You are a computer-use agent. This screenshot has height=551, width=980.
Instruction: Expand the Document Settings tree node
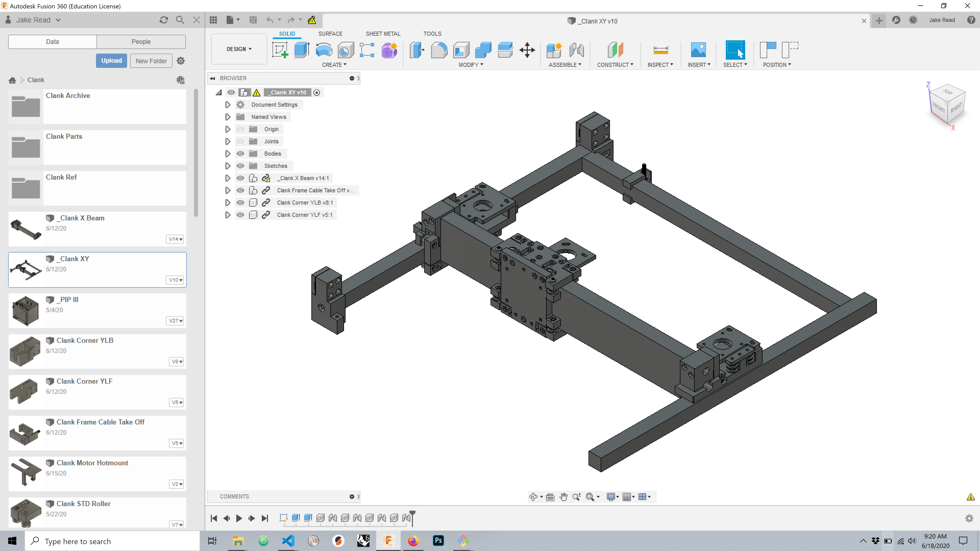tap(228, 105)
